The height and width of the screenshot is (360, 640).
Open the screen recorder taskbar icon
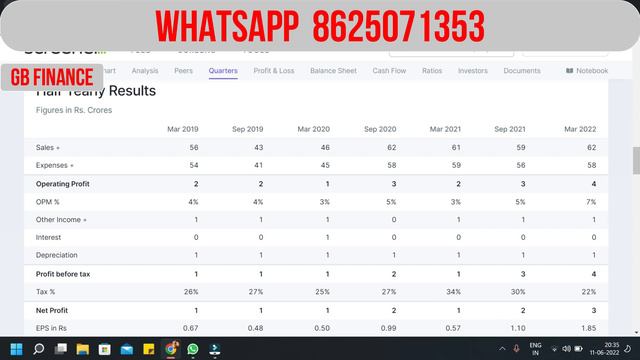click(x=215, y=349)
